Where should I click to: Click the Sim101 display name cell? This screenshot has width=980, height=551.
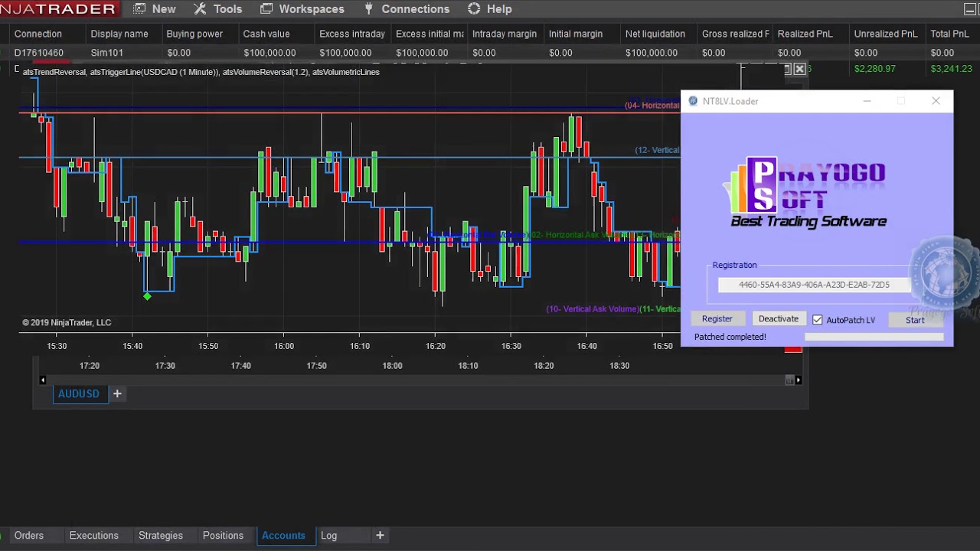(x=107, y=53)
